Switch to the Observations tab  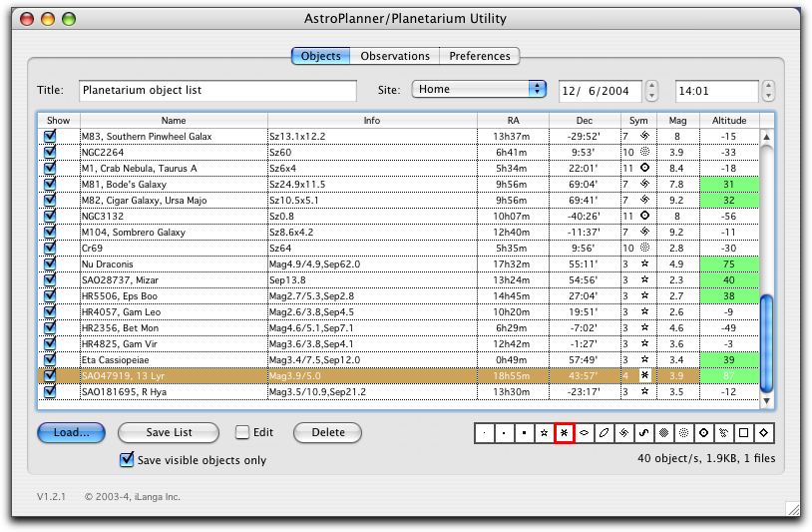[x=395, y=56]
